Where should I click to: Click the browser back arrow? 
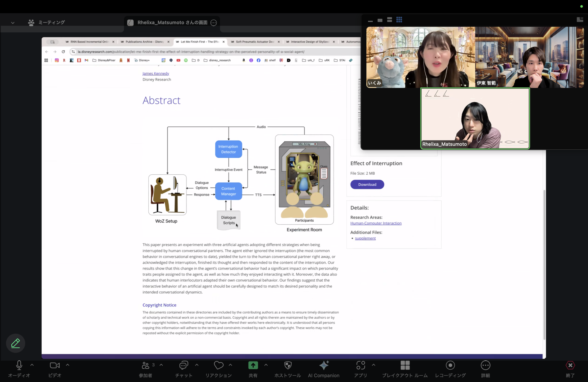tap(47, 52)
